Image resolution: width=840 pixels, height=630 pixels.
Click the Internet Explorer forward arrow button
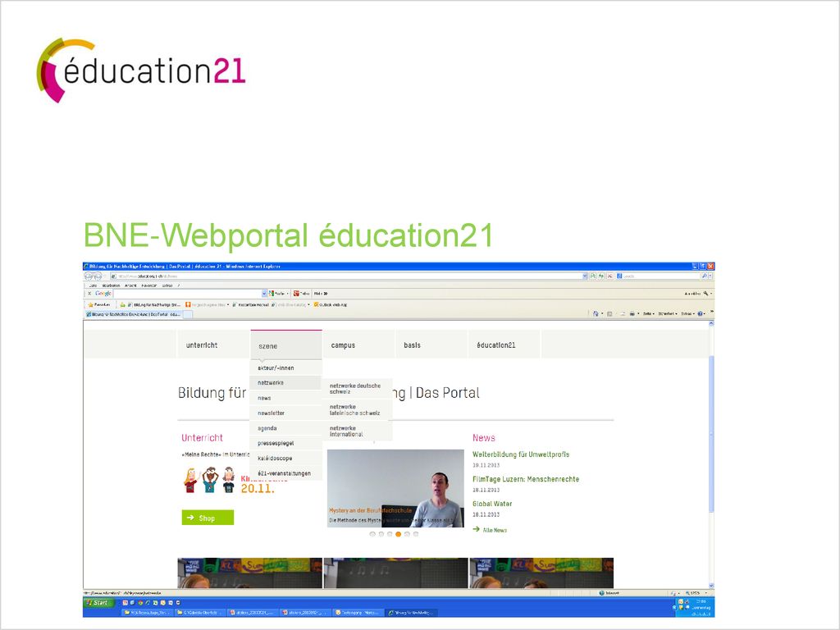click(x=98, y=276)
